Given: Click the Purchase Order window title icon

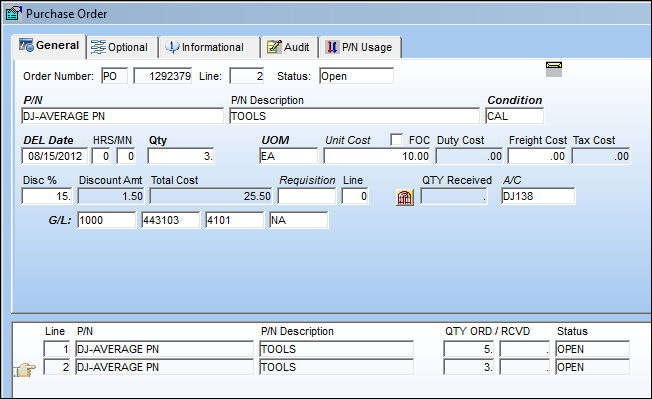Looking at the screenshot, I should (14, 13).
